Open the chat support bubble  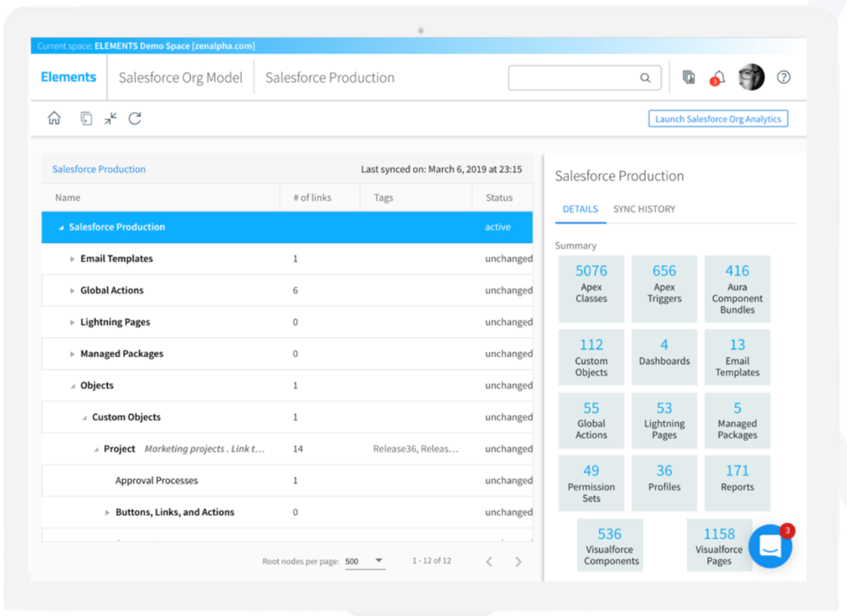click(x=770, y=546)
